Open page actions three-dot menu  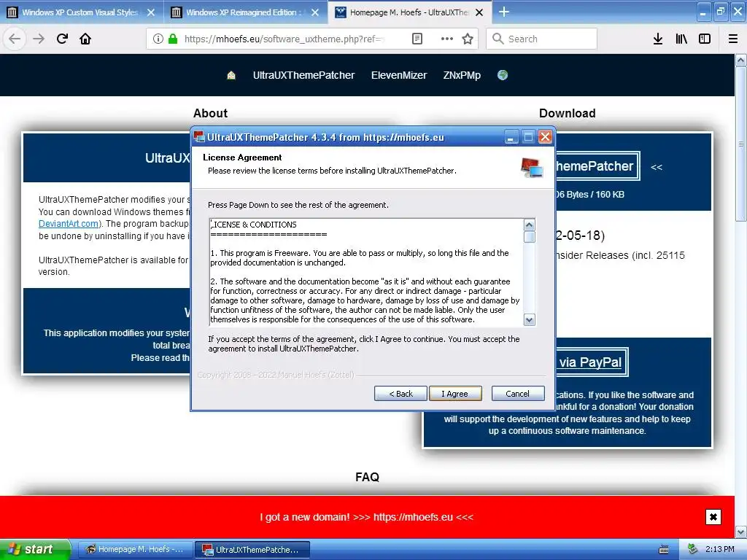(447, 39)
